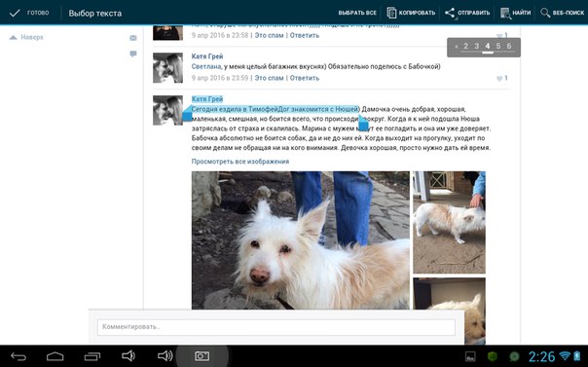Open the green shield notification icon
Viewport: 588px width, 367px height.
click(x=492, y=356)
